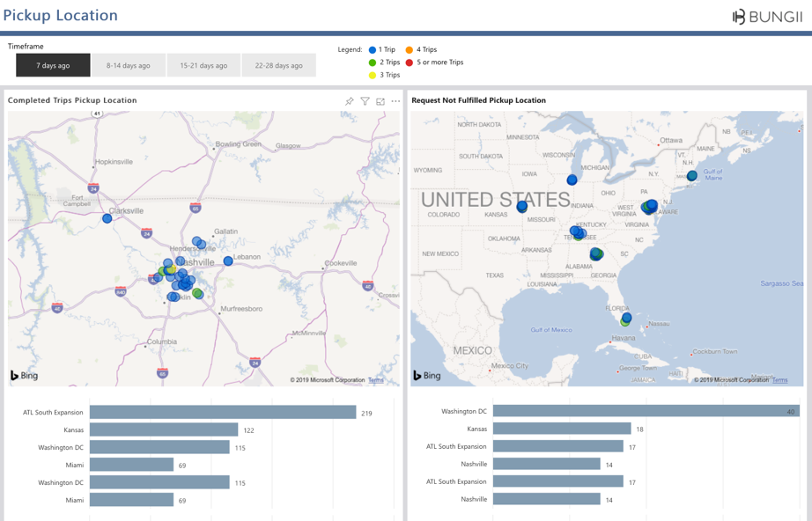
Task: Click the trip marker near Clarksville
Action: (x=107, y=218)
